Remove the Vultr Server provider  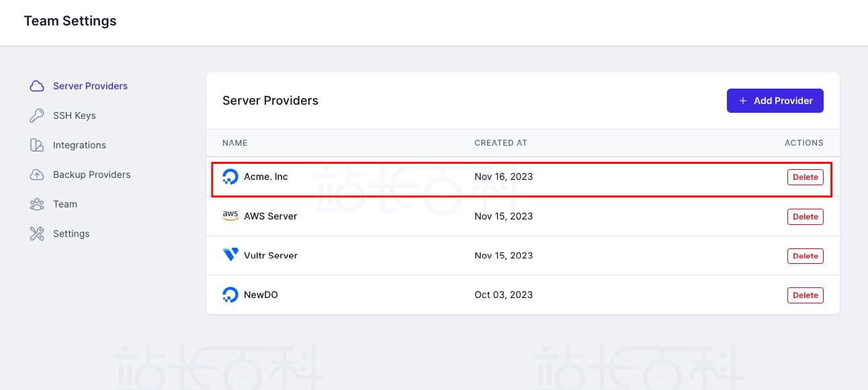click(805, 256)
